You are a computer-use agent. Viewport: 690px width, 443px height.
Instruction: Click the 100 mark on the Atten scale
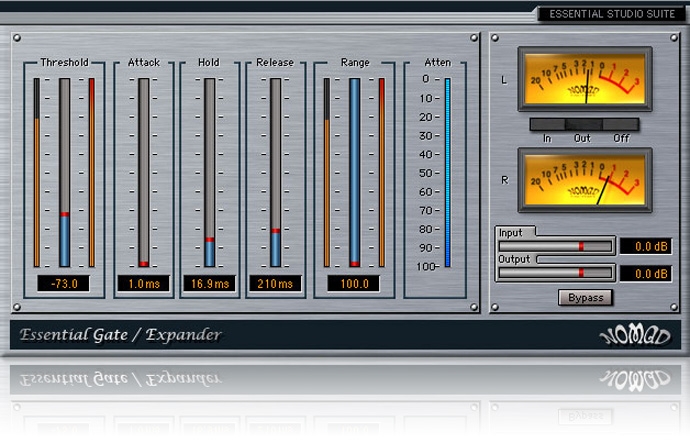tap(425, 266)
